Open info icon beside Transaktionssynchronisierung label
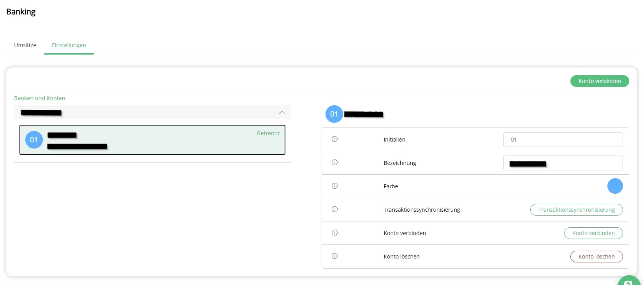 (334, 209)
